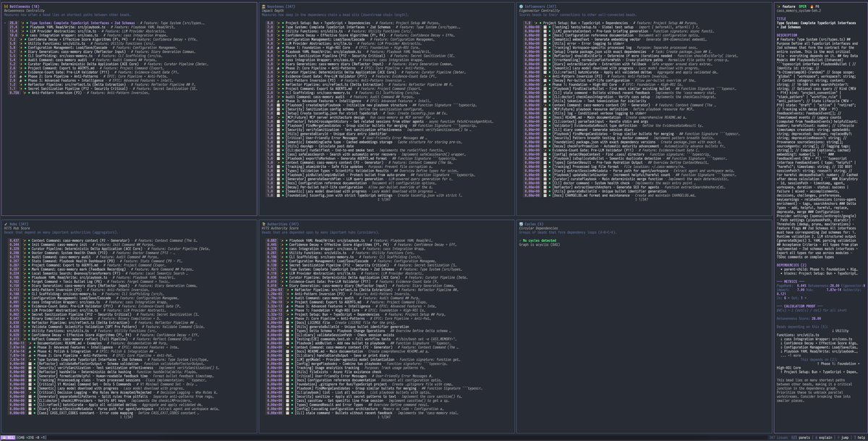Click the DESCRIPTION heading in detail pane
The width and height of the screenshot is (868, 441).
click(x=787, y=35)
